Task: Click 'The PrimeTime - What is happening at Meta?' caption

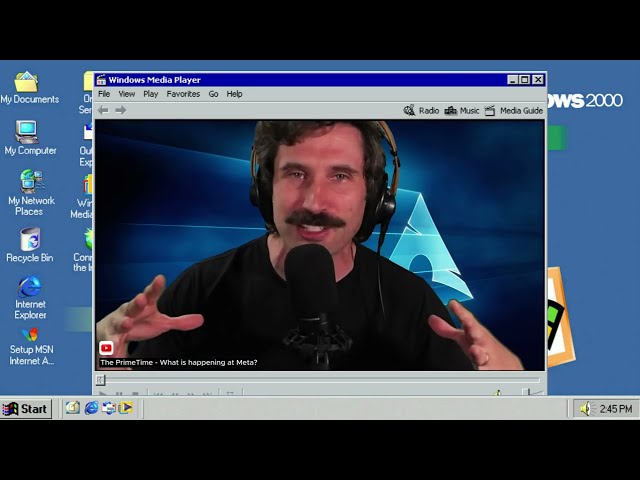Action: pyautogui.click(x=179, y=362)
